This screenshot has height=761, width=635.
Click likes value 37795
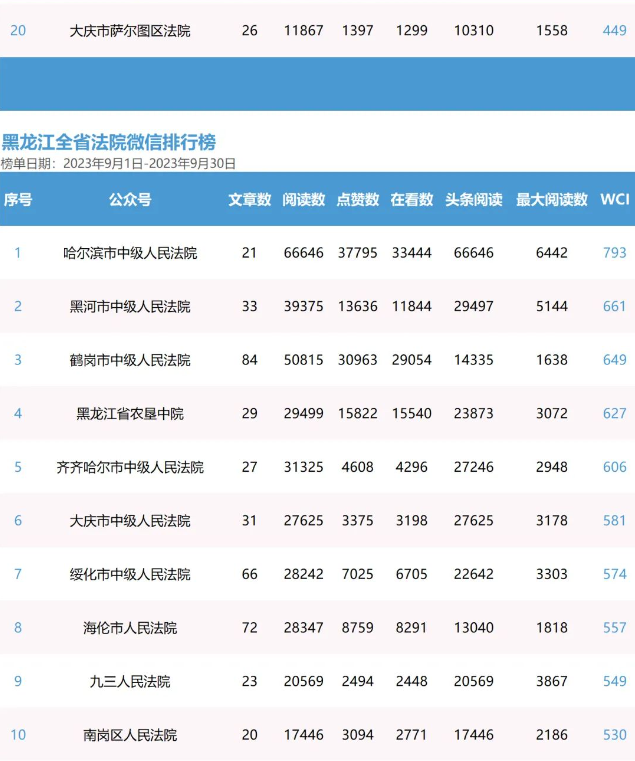tap(357, 253)
